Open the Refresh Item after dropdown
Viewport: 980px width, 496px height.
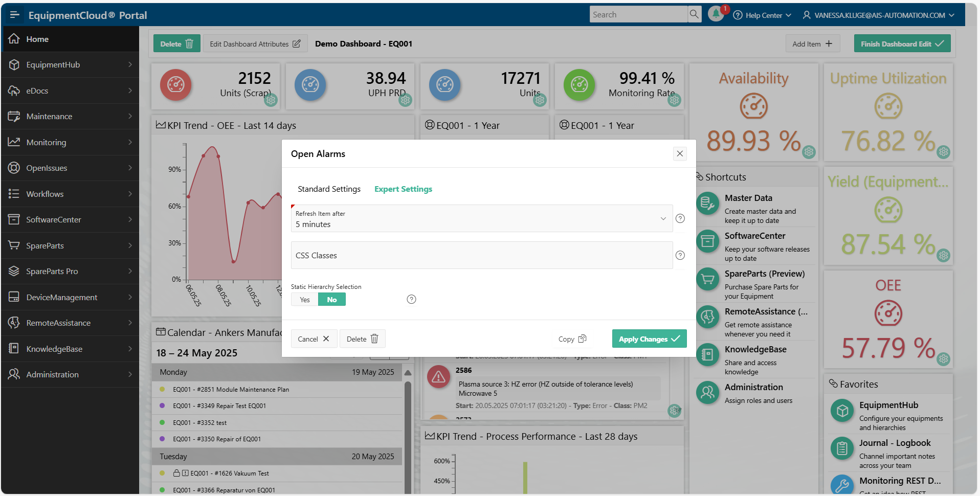pos(482,218)
